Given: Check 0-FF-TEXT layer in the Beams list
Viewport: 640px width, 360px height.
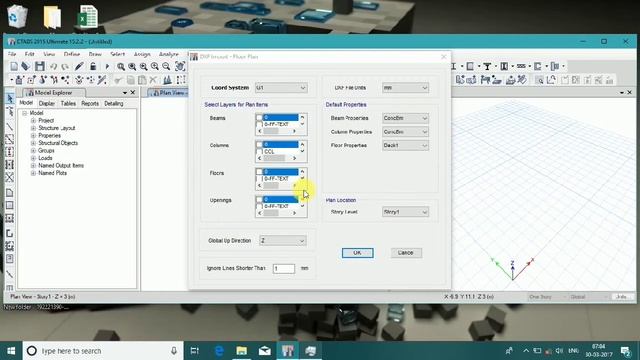Looking at the screenshot, I should [x=259, y=124].
